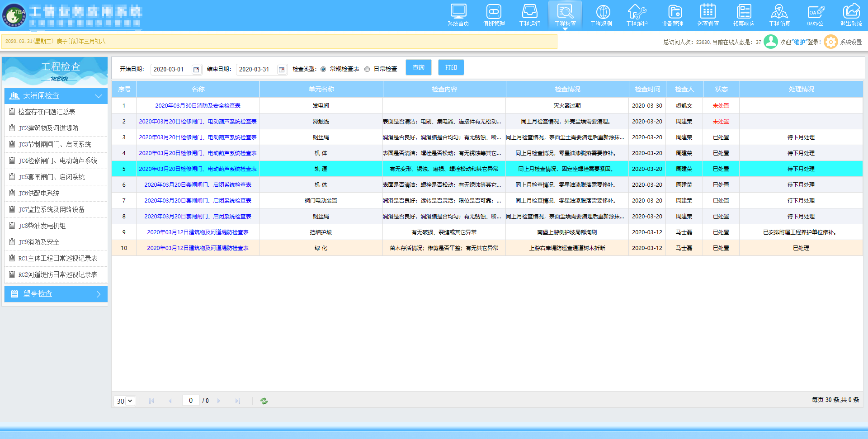The height and width of the screenshot is (439, 868).
Task: Open JC5套闸闸门、启闭系统 in sidebar
Action: pyautogui.click(x=56, y=177)
